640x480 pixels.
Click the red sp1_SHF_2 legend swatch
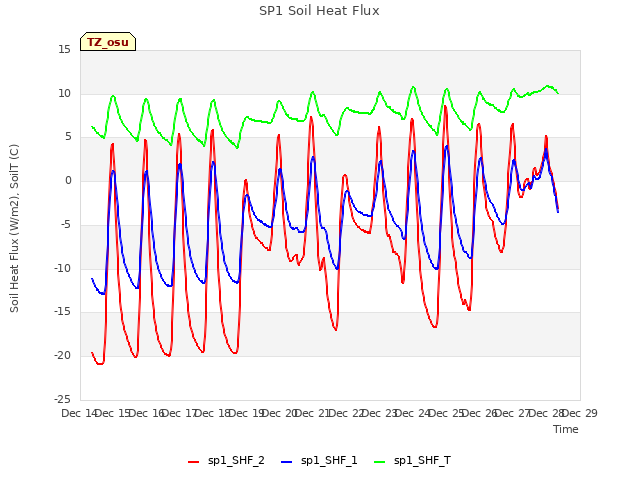pos(193,462)
